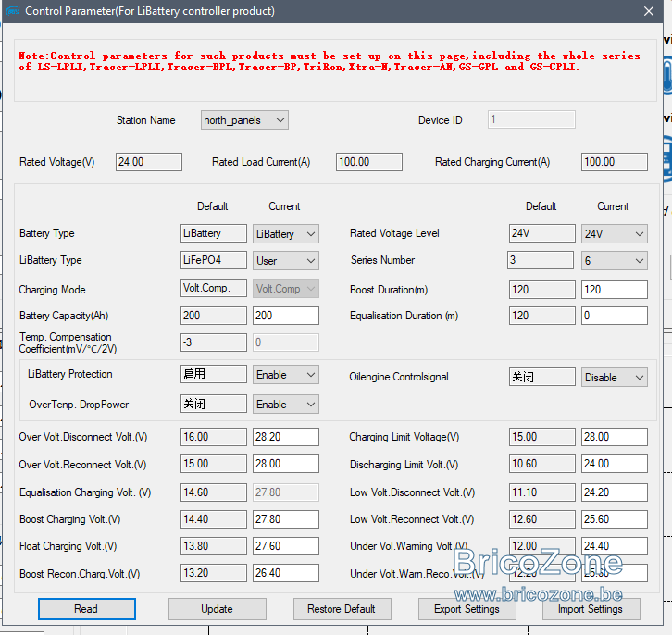Open the OverTemp. DropPower Enable dropdown
The height and width of the screenshot is (635, 672).
(286, 405)
